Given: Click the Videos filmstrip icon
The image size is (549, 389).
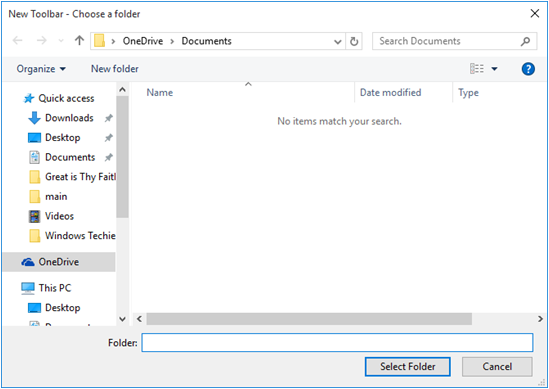Looking at the screenshot, I should click(x=34, y=216).
